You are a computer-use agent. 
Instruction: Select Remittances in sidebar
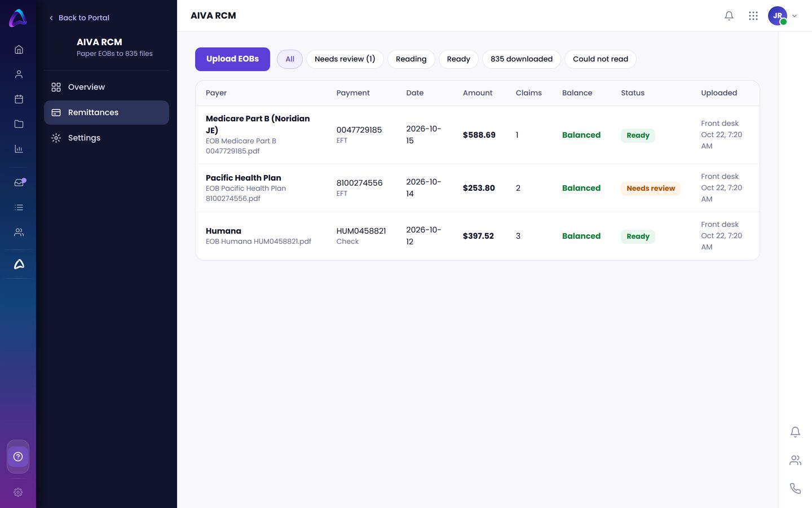[107, 112]
